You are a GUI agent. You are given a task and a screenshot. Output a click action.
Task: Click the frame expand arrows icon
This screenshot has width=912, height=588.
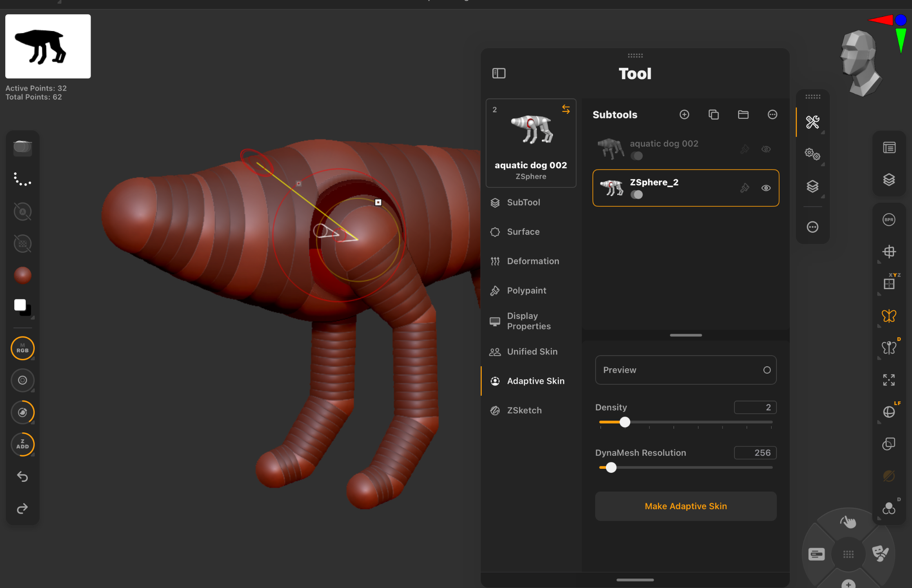tap(889, 380)
